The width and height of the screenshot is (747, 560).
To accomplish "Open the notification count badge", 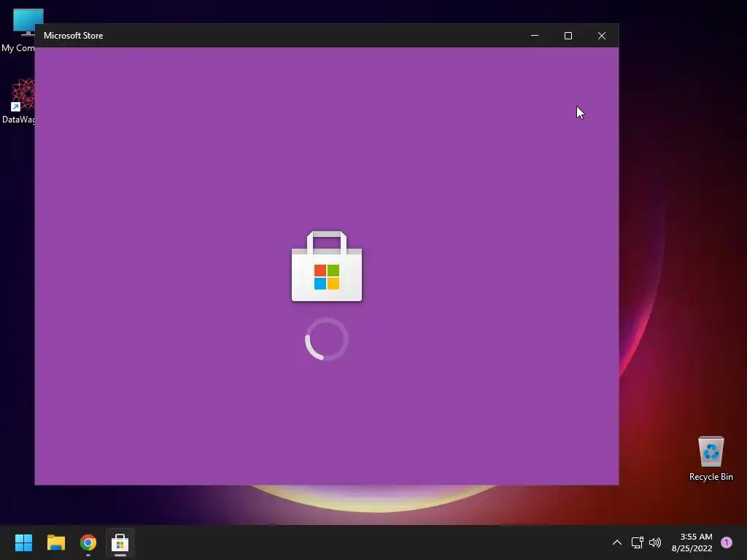I will [727, 542].
